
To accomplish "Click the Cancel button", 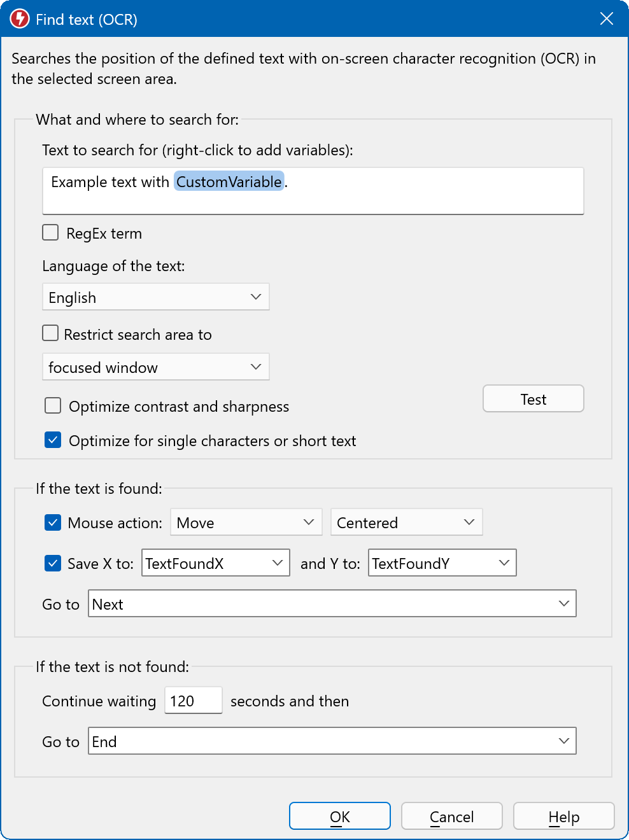I will [x=451, y=816].
